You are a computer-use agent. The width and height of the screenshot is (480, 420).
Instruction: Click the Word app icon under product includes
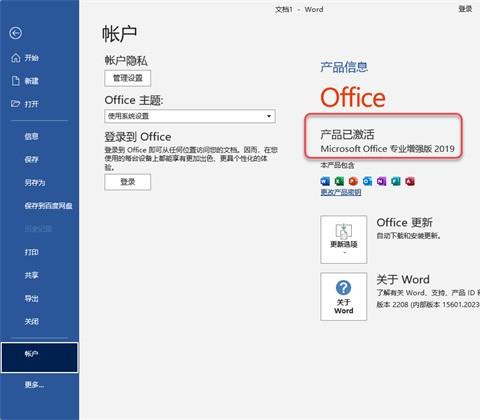(325, 181)
